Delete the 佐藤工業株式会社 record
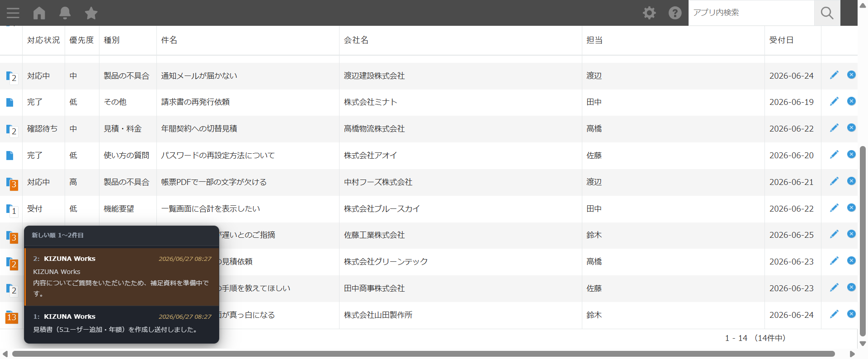 851,234
